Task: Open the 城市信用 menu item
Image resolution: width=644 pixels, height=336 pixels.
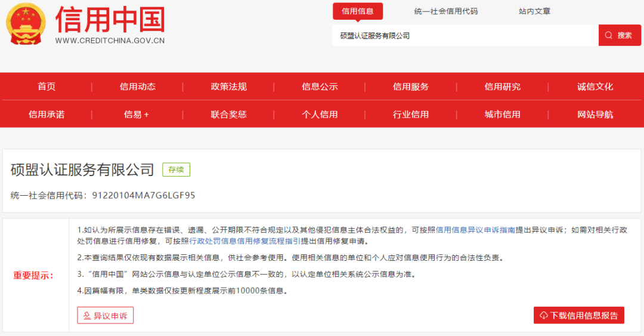Action: [502, 115]
